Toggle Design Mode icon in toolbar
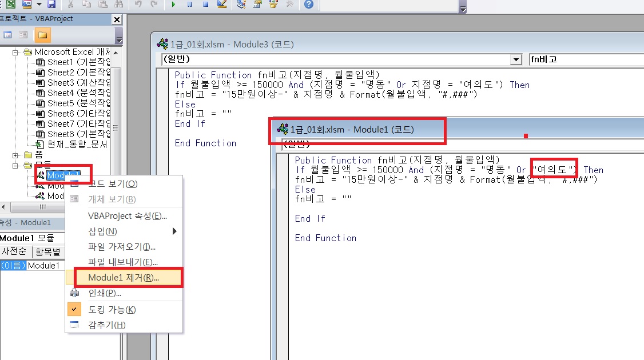This screenshot has width=644, height=360. 222,5
